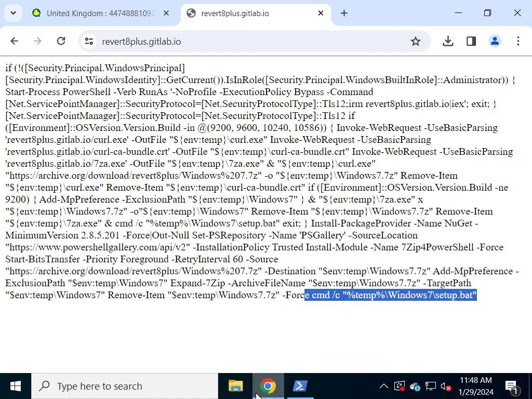
Task: Go forward to next page
Action: 37,42
